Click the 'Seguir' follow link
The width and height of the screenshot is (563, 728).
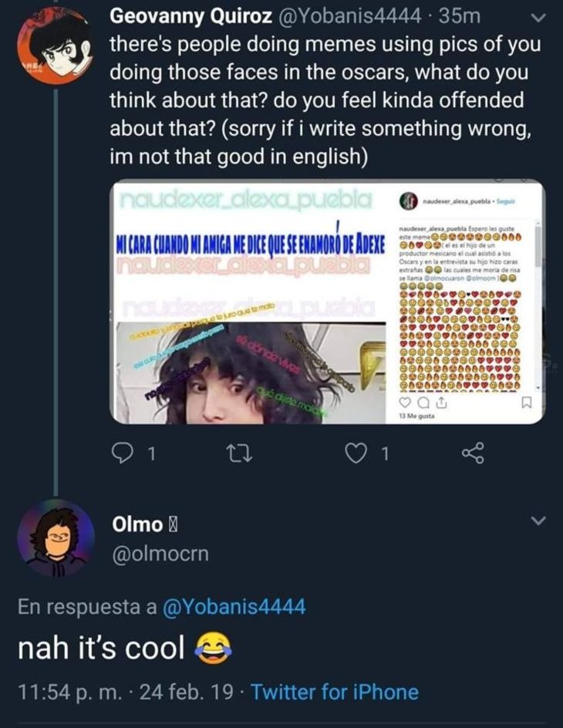pyautogui.click(x=504, y=203)
